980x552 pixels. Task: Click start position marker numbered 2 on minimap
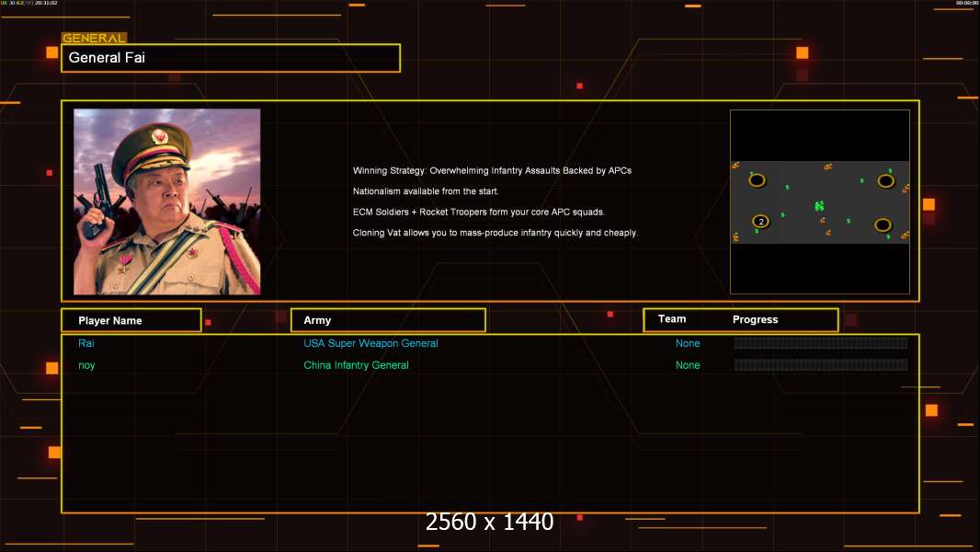click(760, 222)
